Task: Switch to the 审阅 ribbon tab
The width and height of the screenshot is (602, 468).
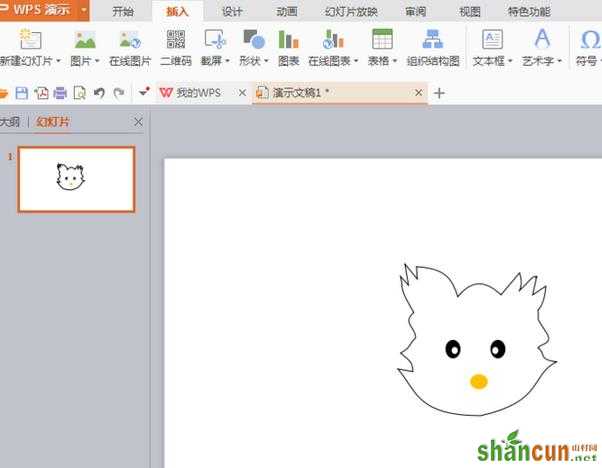Action: coord(415,12)
